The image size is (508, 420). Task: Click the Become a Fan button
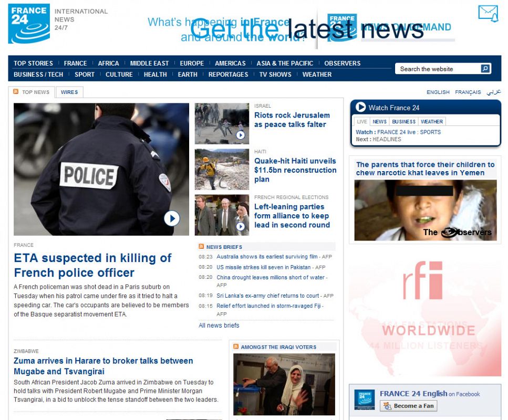click(x=408, y=406)
